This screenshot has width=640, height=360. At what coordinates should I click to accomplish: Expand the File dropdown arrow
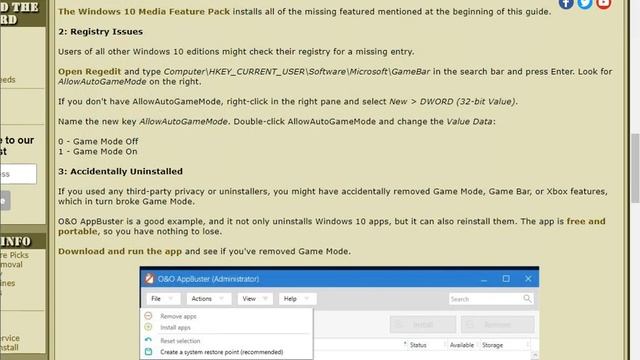pos(171,299)
